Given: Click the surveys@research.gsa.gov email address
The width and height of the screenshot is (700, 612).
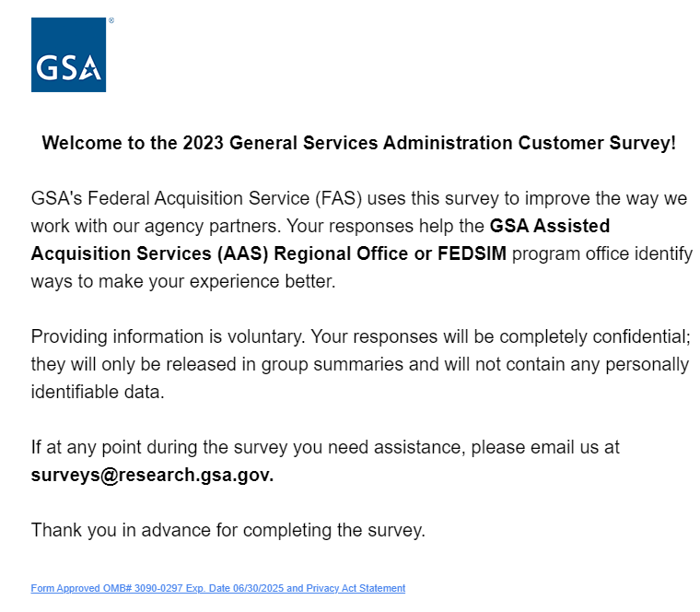Looking at the screenshot, I should point(152,476).
